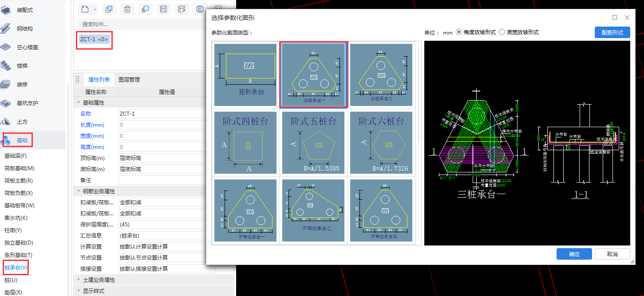The width and height of the screenshot is (644, 296).
Task: Select 独立基础(D) item
Action: tap(19, 243)
